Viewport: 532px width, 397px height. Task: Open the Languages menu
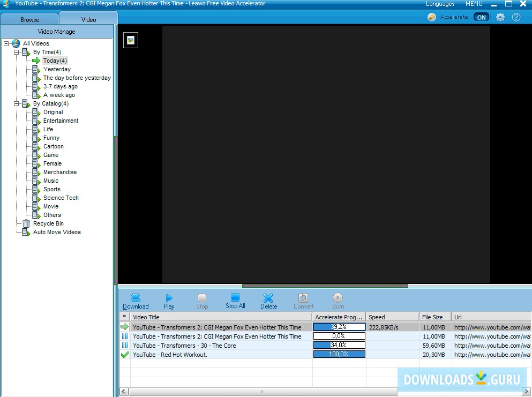[440, 4]
